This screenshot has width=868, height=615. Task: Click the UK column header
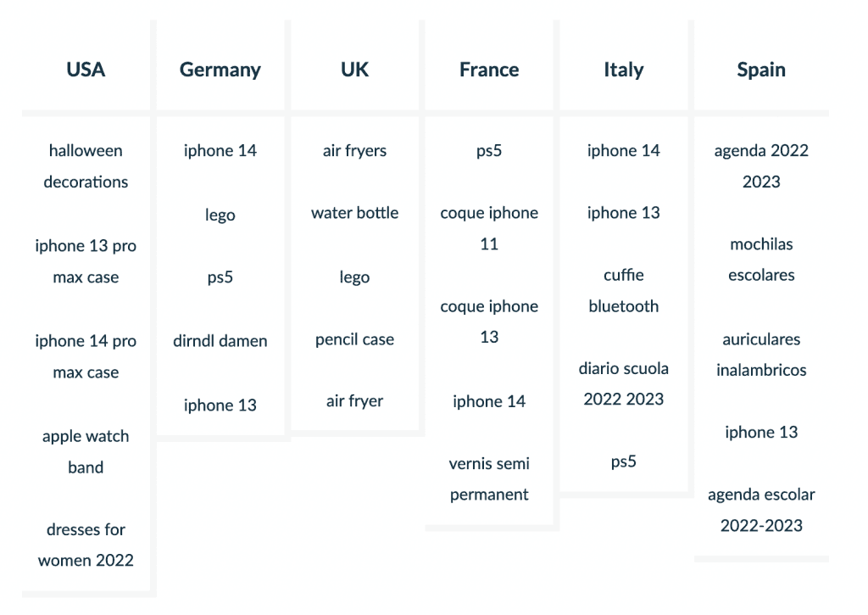tap(354, 70)
